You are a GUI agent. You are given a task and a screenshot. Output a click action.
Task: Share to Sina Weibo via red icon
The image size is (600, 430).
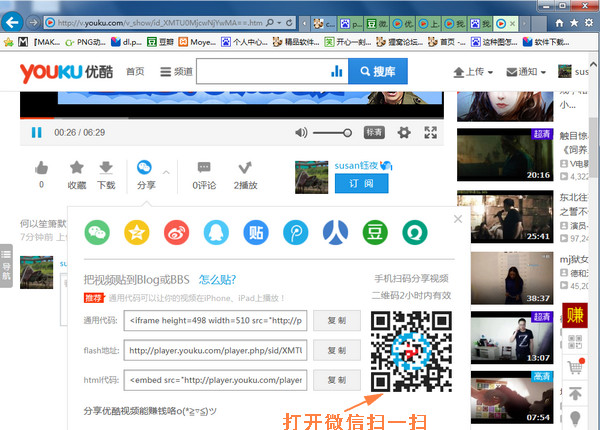[x=176, y=232]
